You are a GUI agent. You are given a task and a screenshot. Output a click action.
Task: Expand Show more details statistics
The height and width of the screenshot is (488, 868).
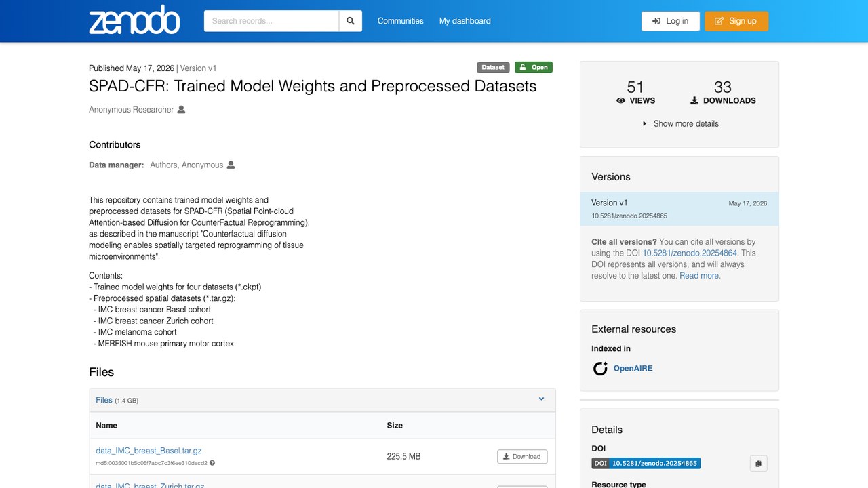pos(679,123)
